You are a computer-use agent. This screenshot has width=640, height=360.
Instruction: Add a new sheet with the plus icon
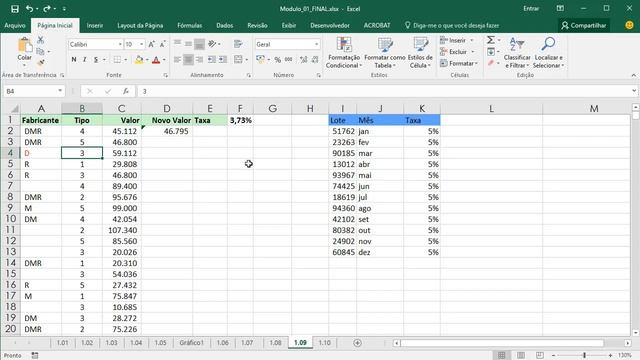click(357, 343)
